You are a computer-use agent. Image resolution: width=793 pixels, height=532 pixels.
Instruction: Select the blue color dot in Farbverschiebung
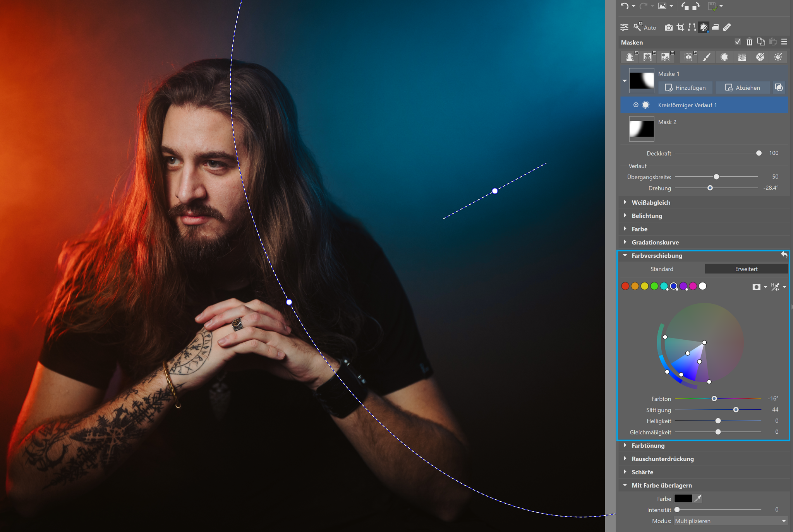pyautogui.click(x=674, y=286)
